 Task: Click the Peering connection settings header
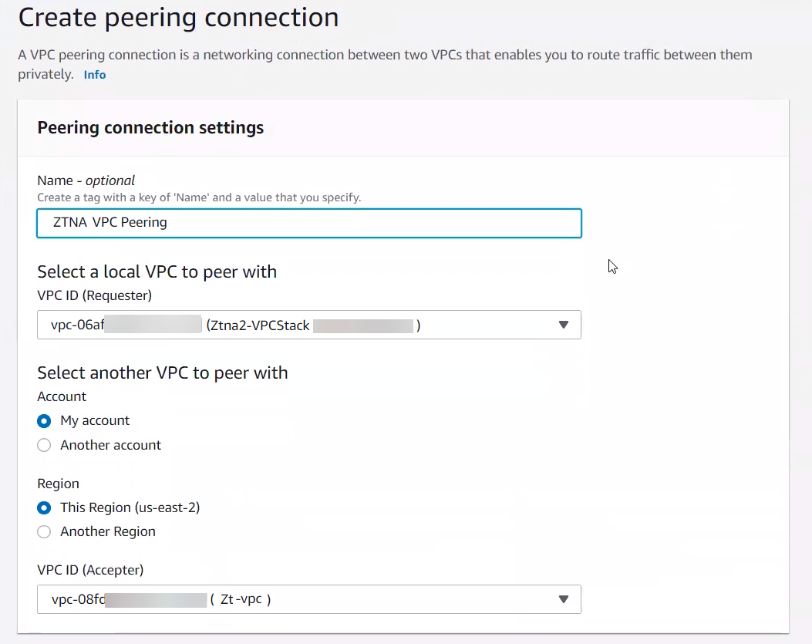pos(150,127)
